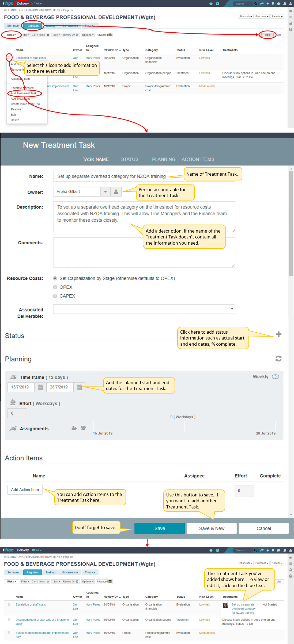Click the person picker icon beside Owner field

pos(116,192)
